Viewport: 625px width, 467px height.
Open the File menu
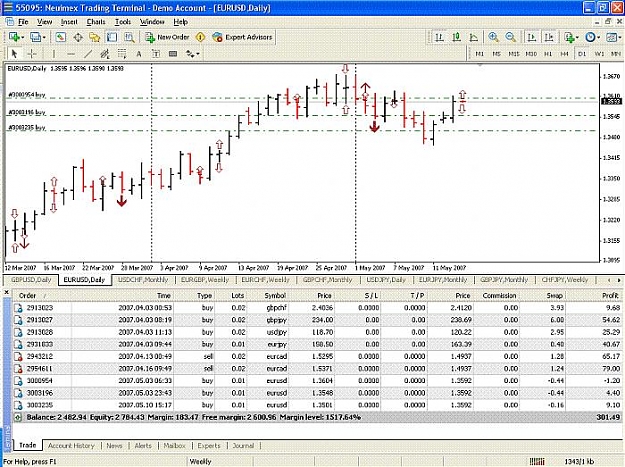tap(23, 22)
